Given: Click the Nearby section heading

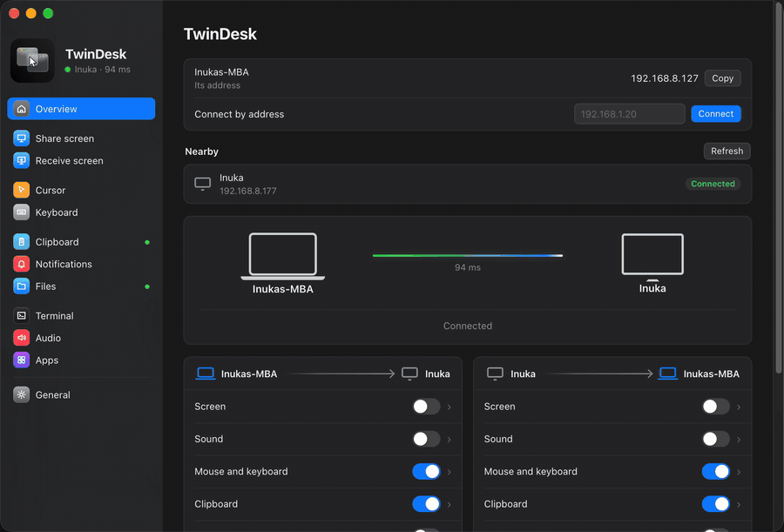Looking at the screenshot, I should click(201, 152).
